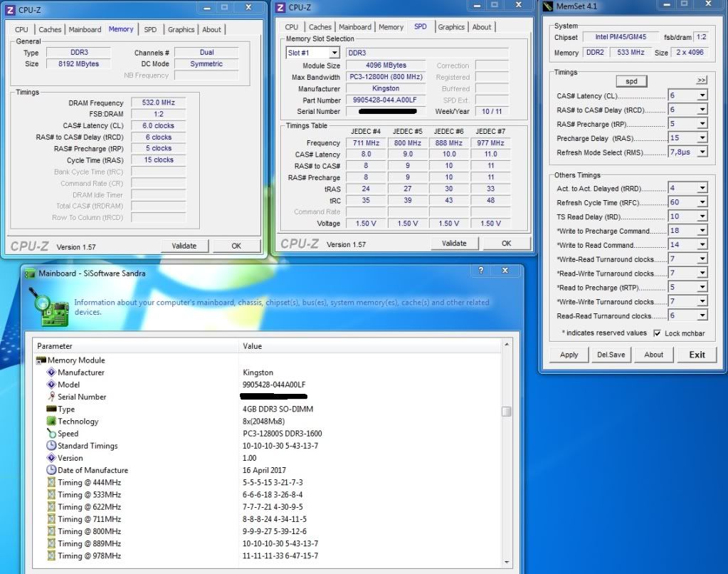The height and width of the screenshot is (574, 728).
Task: Click the Exit button in MemSet
Action: pyautogui.click(x=697, y=355)
